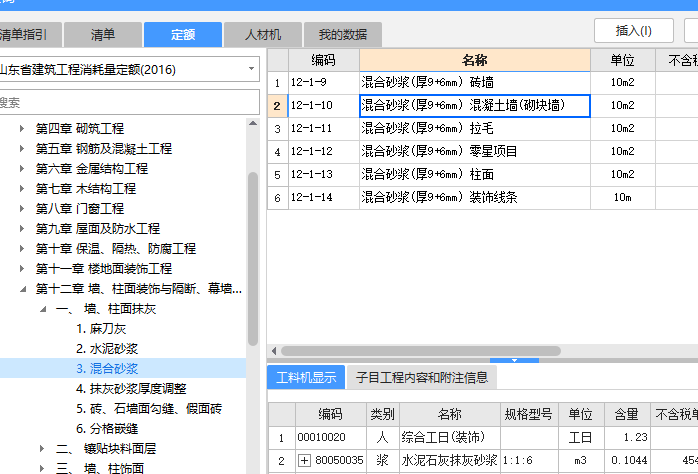
Task: Select row 12-1-13 柱面
Action: click(483, 174)
